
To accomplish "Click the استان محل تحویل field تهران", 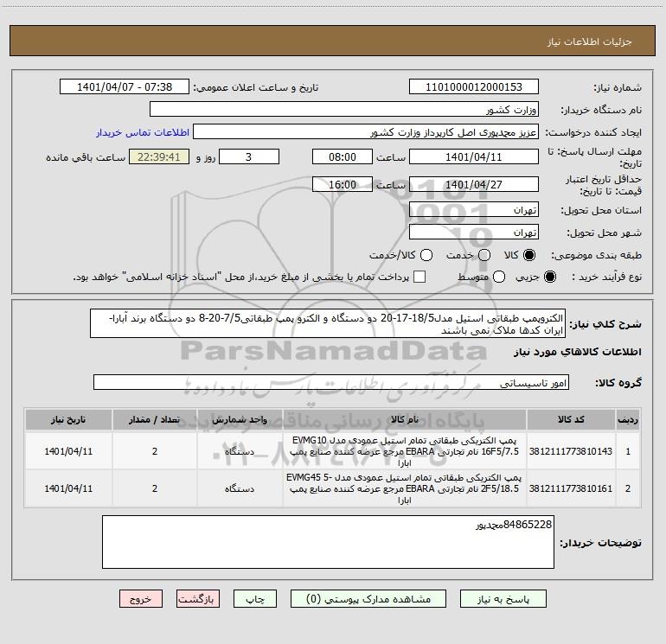I will 474,210.
